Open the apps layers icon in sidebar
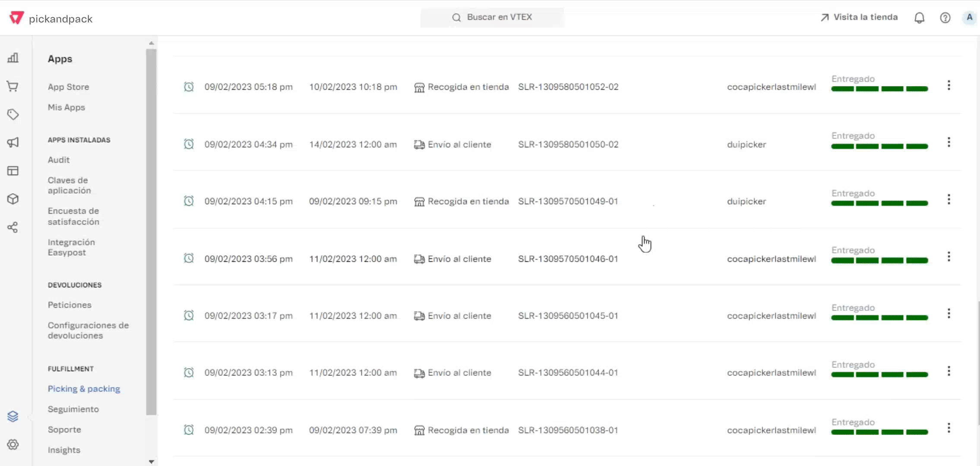This screenshot has width=980, height=466. click(x=13, y=416)
